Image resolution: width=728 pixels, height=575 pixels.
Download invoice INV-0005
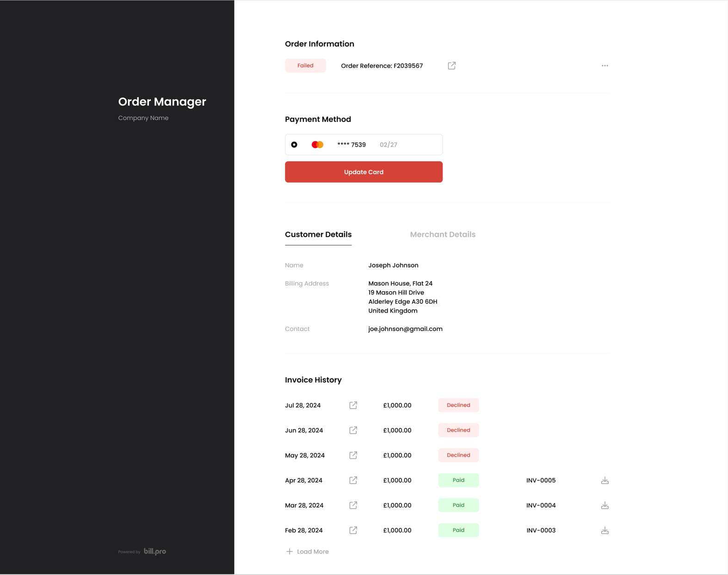[605, 481]
